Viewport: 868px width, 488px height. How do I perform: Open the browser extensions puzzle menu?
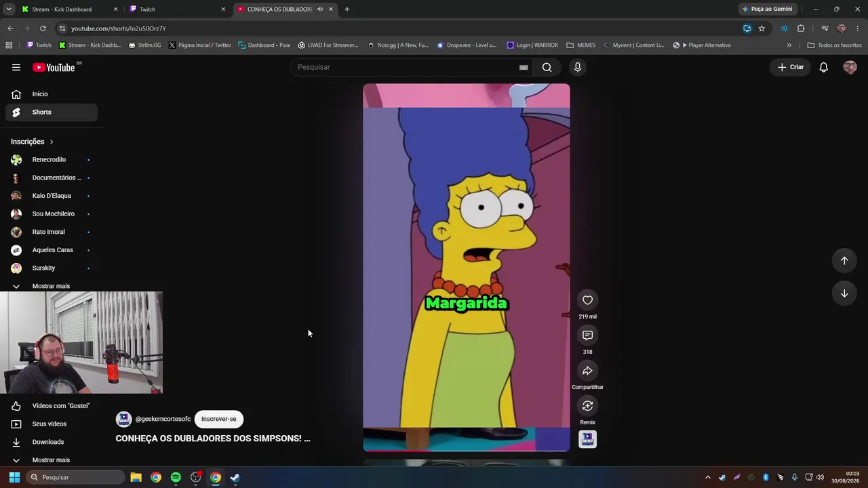coord(801,28)
